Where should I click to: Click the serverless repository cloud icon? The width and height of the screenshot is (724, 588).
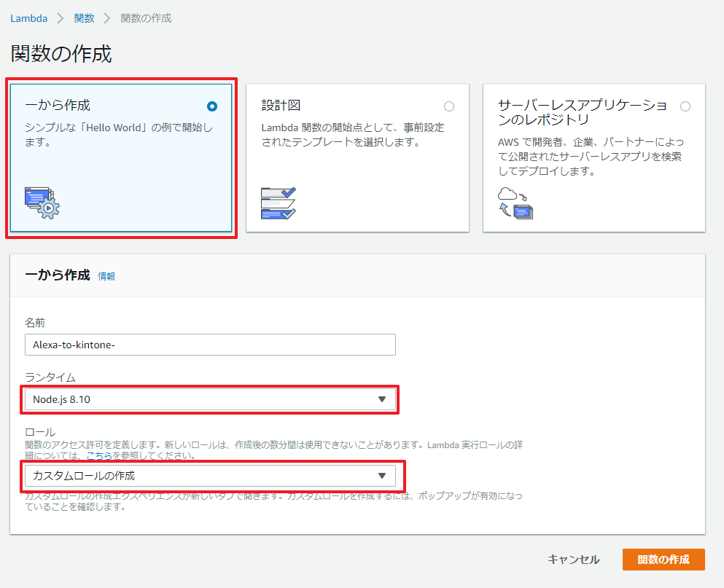click(515, 203)
